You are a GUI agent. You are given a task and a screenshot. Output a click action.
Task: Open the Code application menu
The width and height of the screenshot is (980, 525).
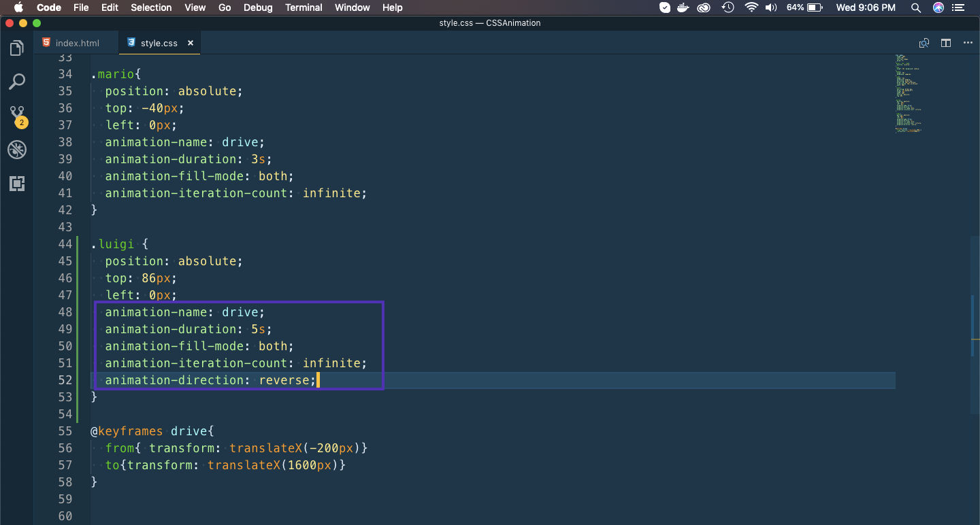pyautogui.click(x=48, y=7)
